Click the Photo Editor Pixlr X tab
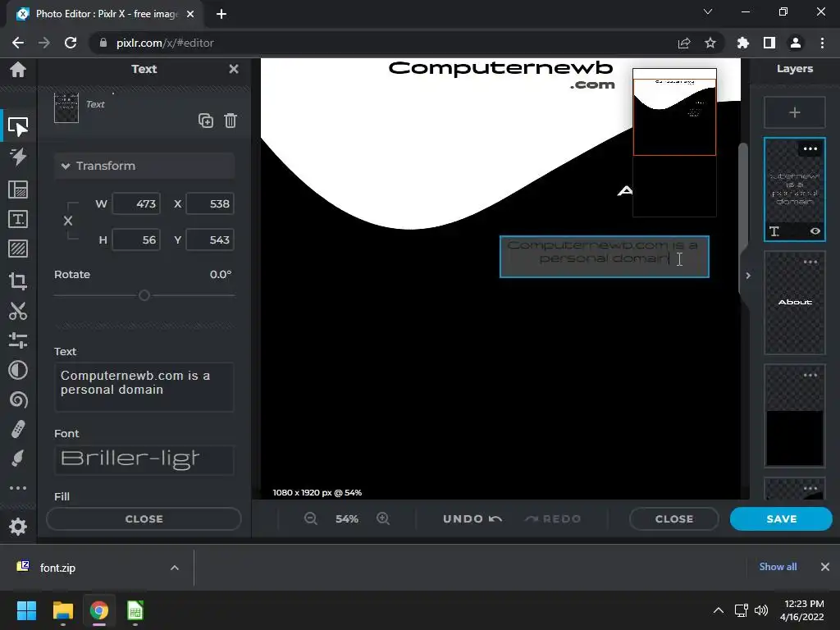This screenshot has width=840, height=630. click(106, 14)
